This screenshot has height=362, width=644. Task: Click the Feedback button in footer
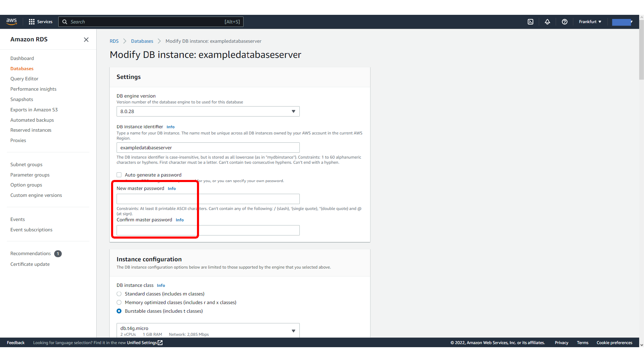[x=16, y=343]
